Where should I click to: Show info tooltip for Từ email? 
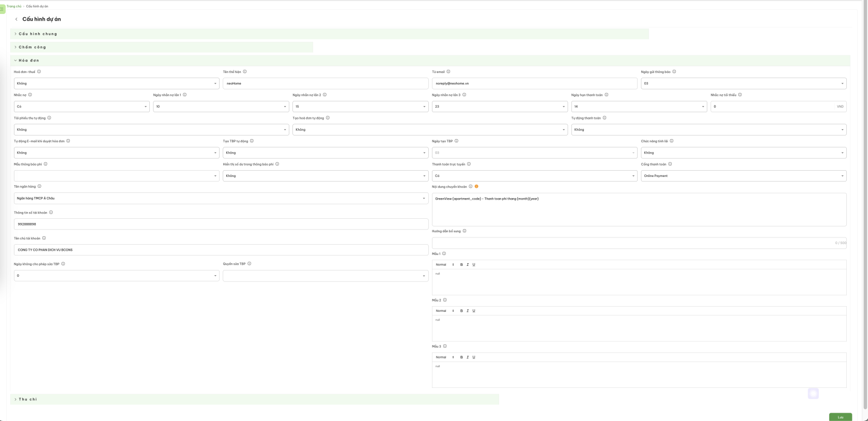click(x=448, y=72)
